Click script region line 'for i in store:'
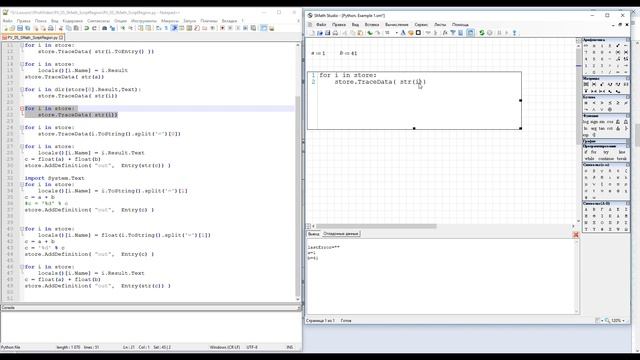Viewport: 640px width, 360px height. tap(348, 75)
